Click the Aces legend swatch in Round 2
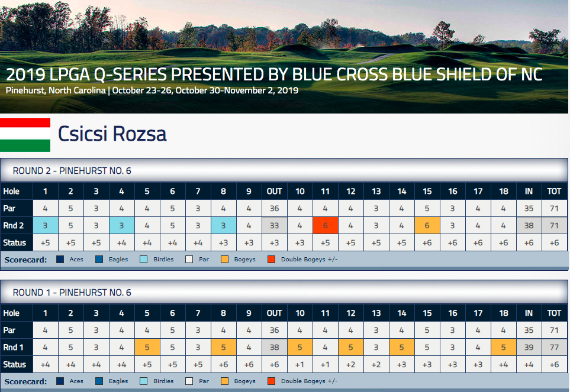 [x=60, y=259]
